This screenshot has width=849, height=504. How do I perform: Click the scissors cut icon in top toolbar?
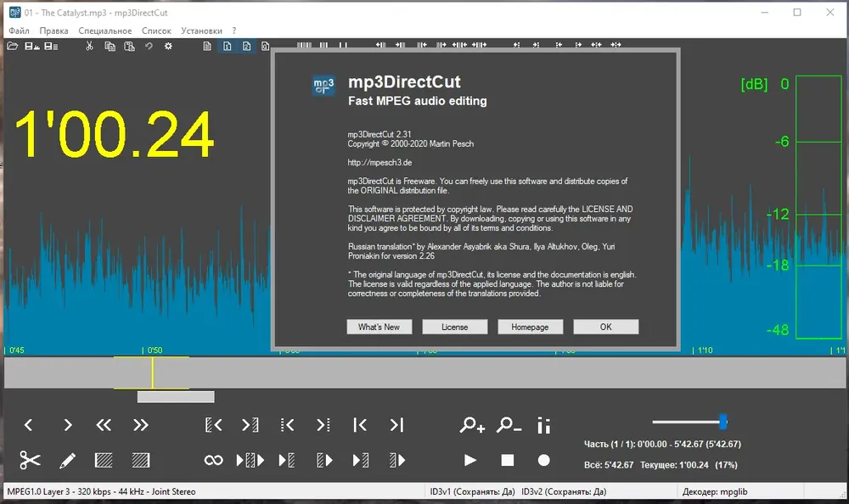point(89,47)
